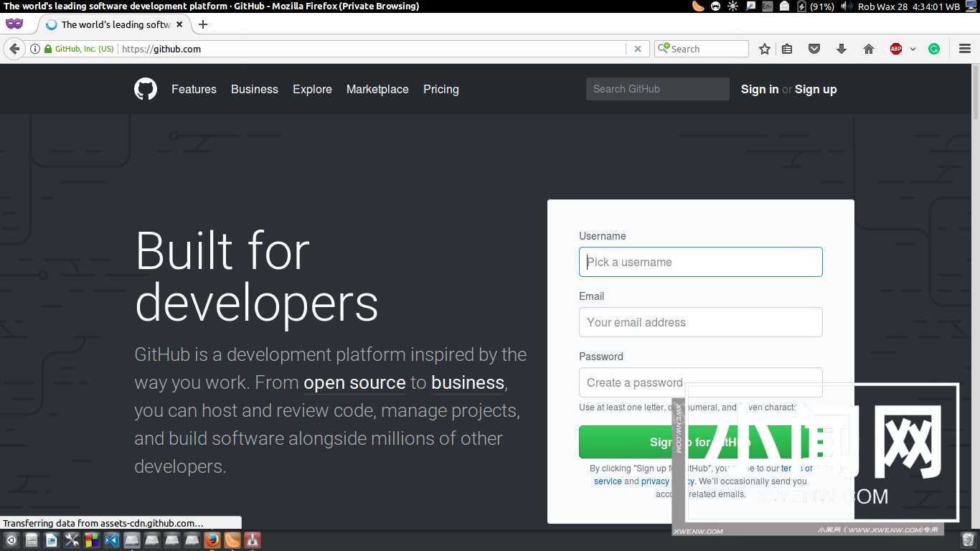The image size is (980, 551).
Task: Open the Firefox icon in taskbar
Action: coord(212,540)
